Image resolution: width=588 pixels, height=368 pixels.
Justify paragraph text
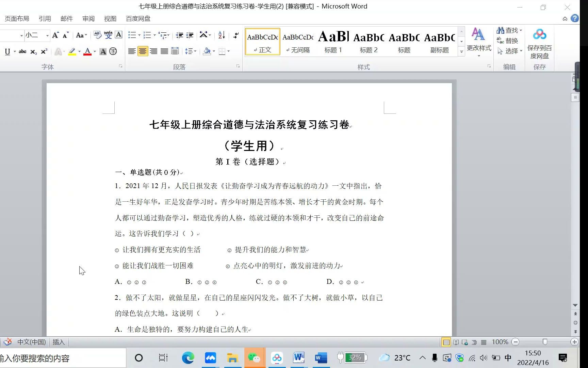pyautogui.click(x=164, y=51)
